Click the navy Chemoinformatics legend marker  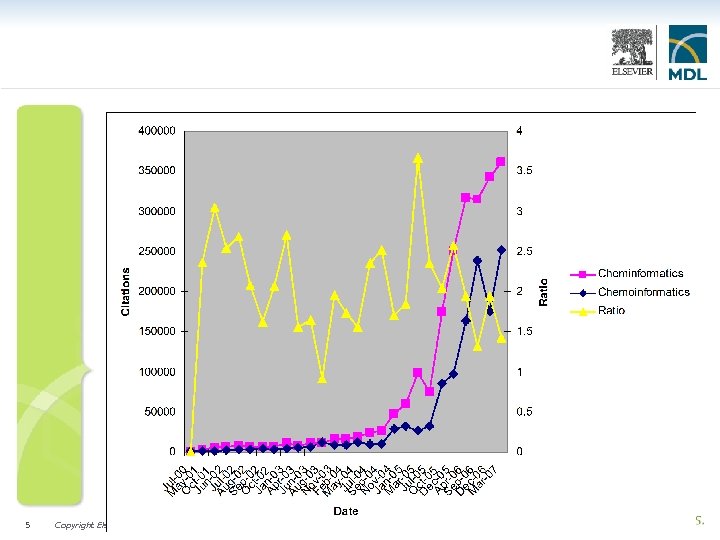pyautogui.click(x=582, y=293)
